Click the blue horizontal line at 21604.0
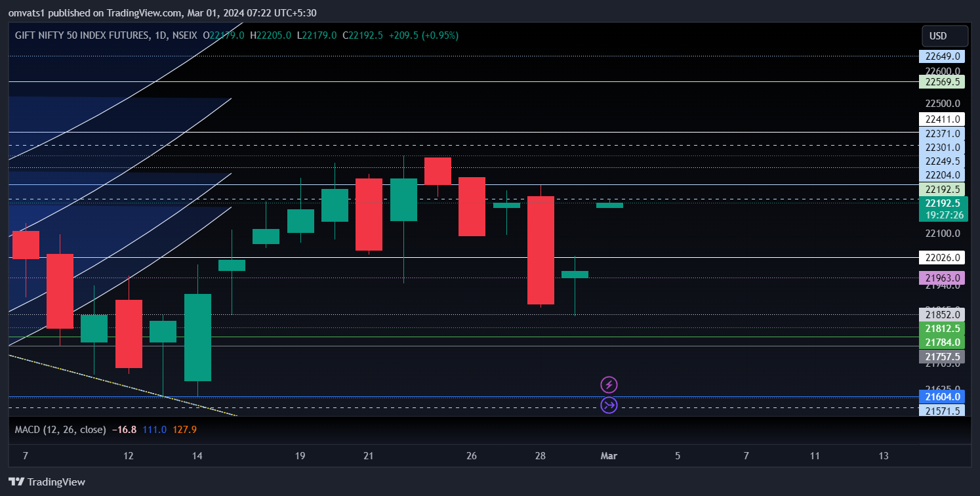Screen dimensions: 980x496 click(464, 397)
